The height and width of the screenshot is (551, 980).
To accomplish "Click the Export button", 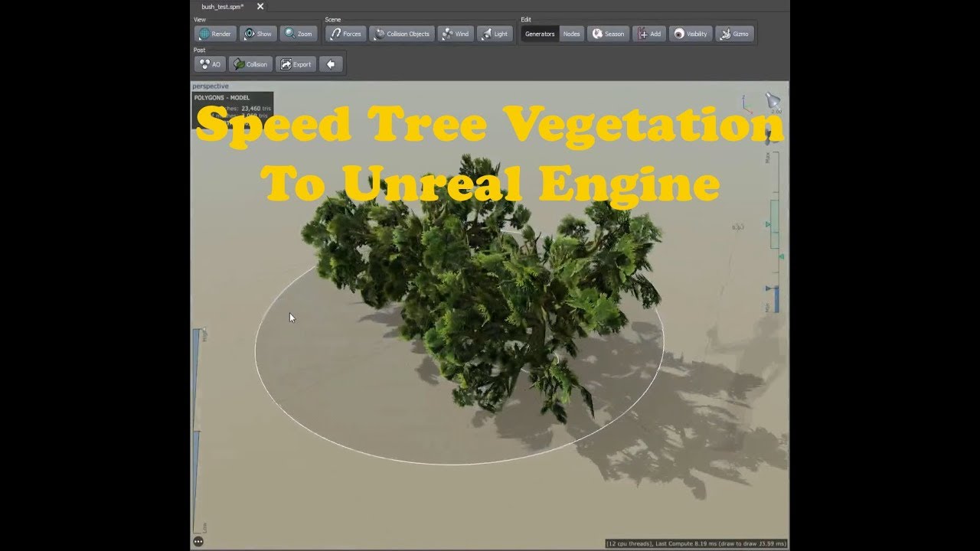I will point(296,64).
